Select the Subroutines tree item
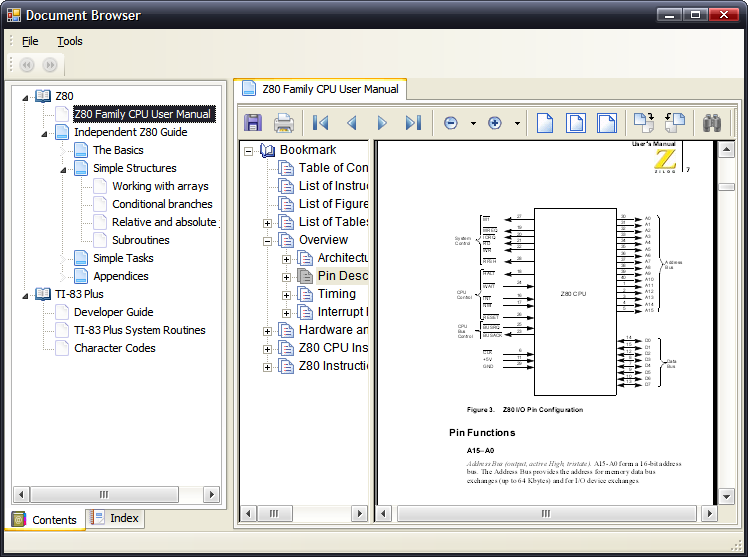 [x=140, y=240]
